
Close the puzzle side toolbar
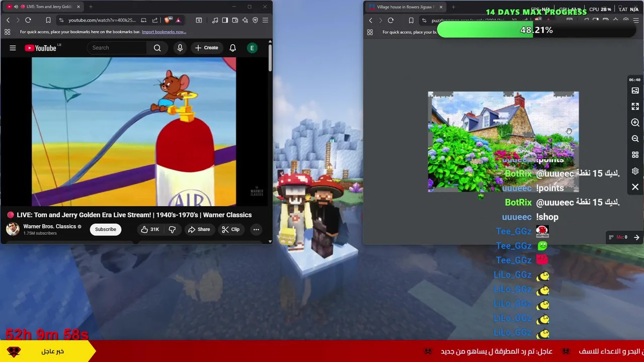[635, 187]
